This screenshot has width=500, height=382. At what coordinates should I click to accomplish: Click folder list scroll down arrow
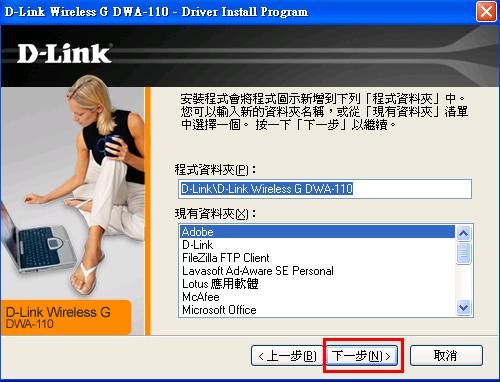464,307
